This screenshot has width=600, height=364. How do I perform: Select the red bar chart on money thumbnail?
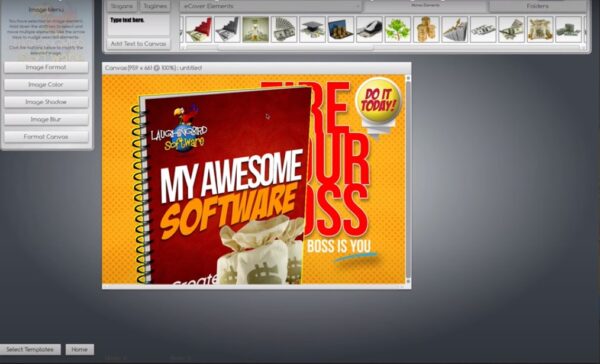[x=199, y=29]
